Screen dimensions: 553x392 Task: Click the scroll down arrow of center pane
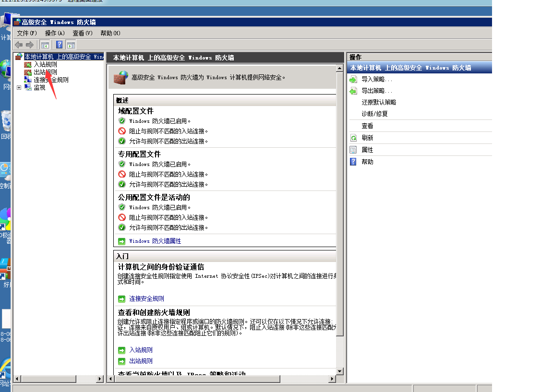point(340,371)
